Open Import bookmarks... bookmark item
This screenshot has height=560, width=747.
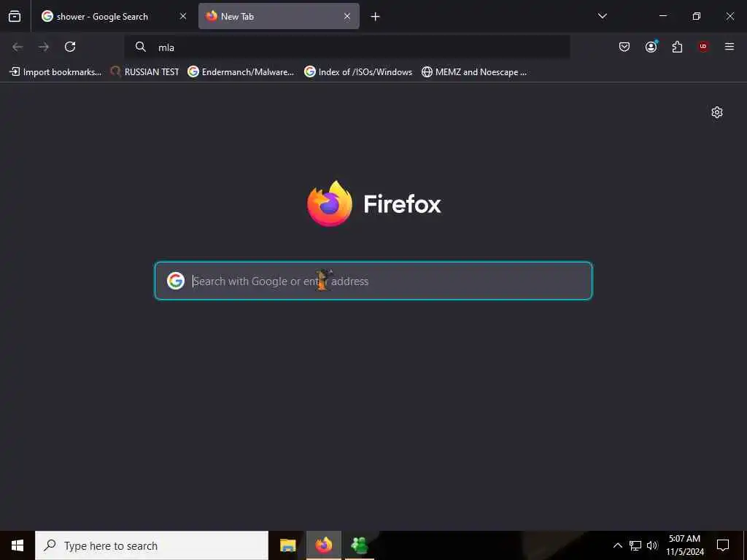pyautogui.click(x=55, y=72)
